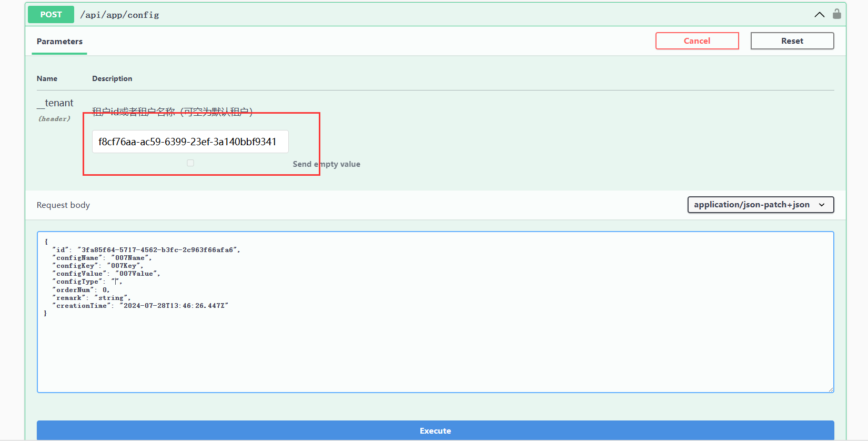Click the __tenant header value input field
868x441 pixels.
(190, 142)
